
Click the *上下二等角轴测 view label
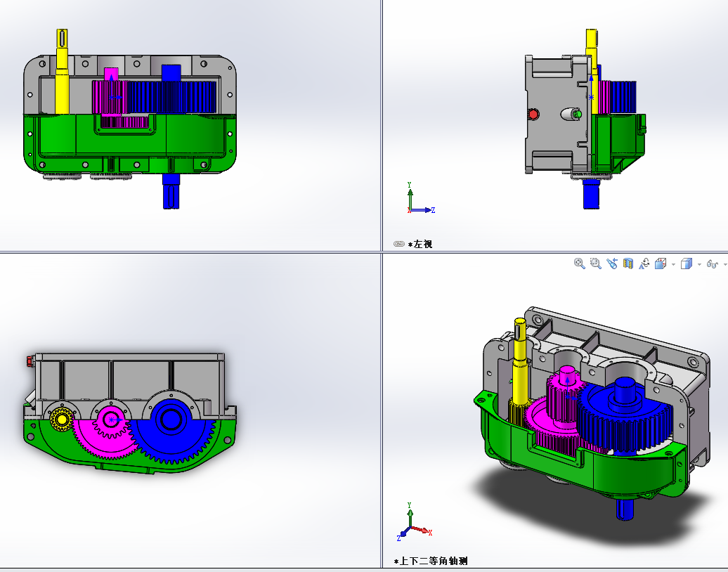430,561
